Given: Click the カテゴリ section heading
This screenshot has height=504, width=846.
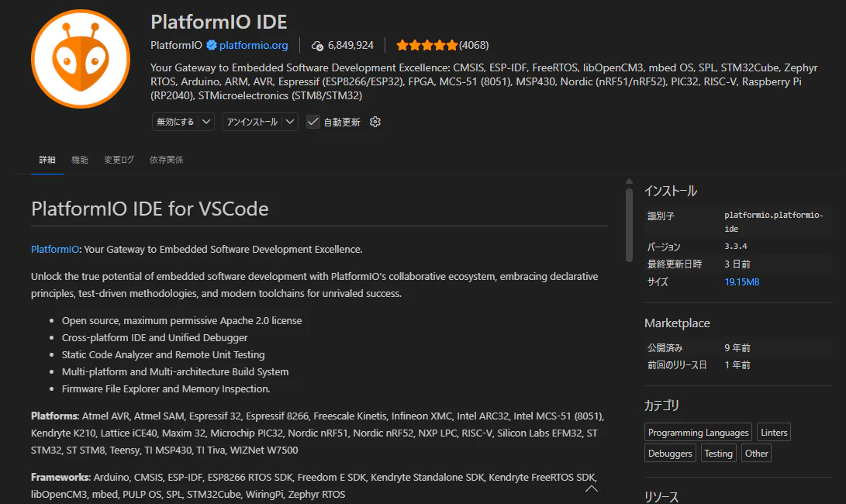Looking at the screenshot, I should click(661, 406).
